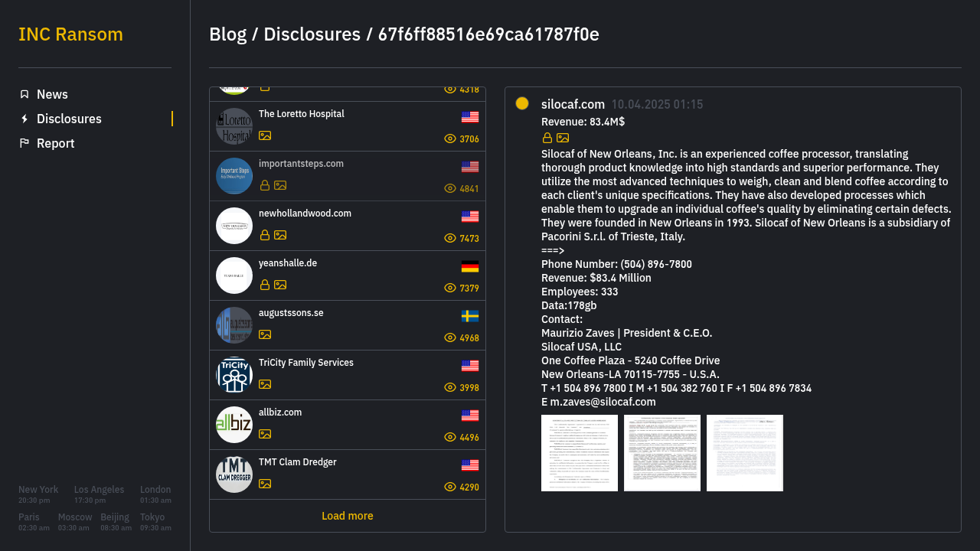Click the augustssons.se logo avatar
This screenshot has width=980, height=551.
click(234, 325)
